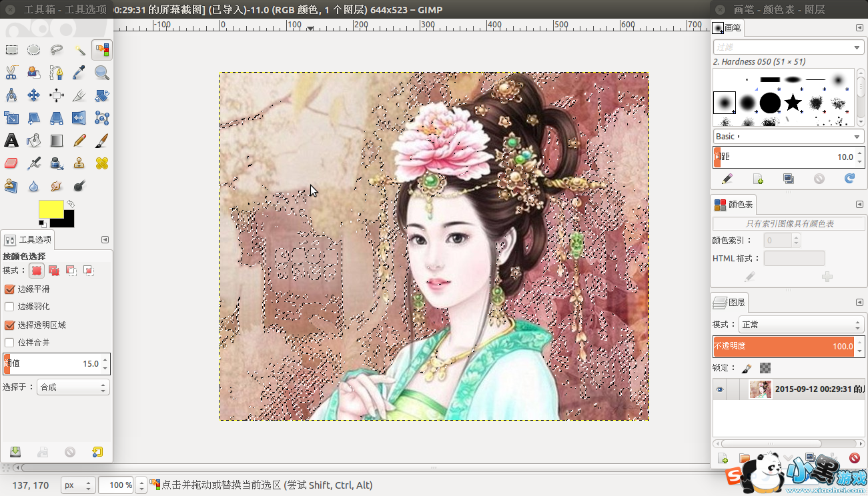This screenshot has height=496, width=868.
Task: Open the 颜色表 tab configuration menu
Action: click(860, 205)
